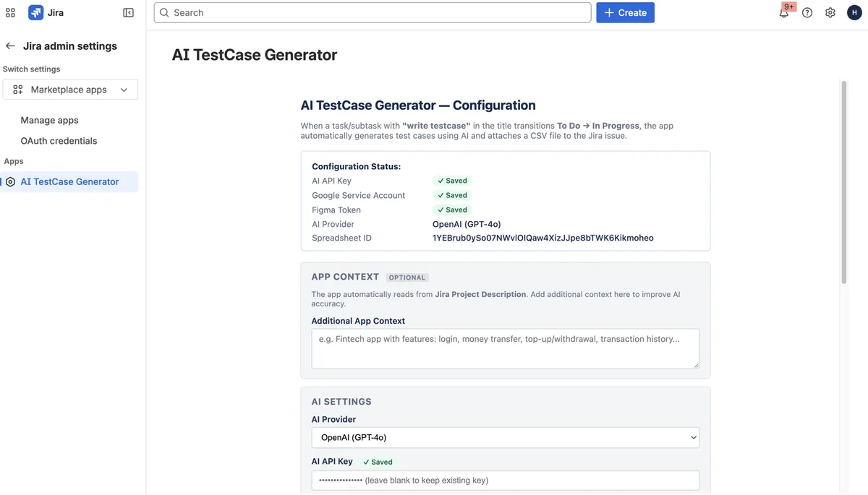Click the Spreadsheet ID value text
868x495 pixels.
(542, 238)
